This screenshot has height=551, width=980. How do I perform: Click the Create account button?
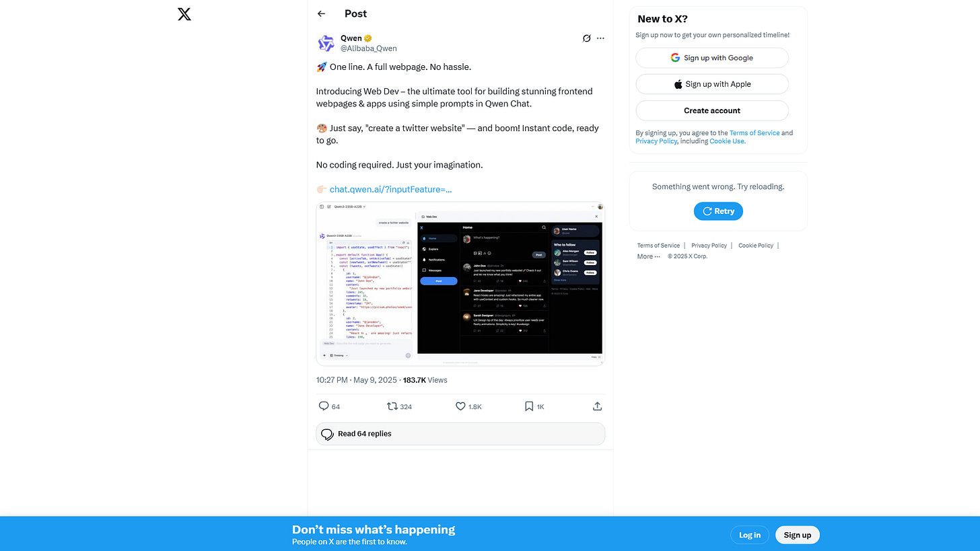point(712,110)
